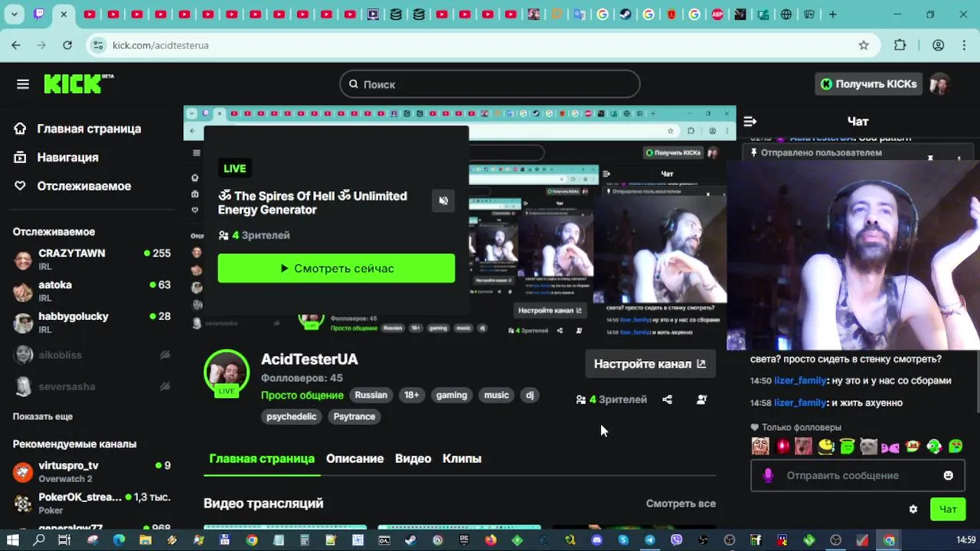This screenshot has width=980, height=551.
Task: Collapse the chat panel
Action: coord(750,121)
